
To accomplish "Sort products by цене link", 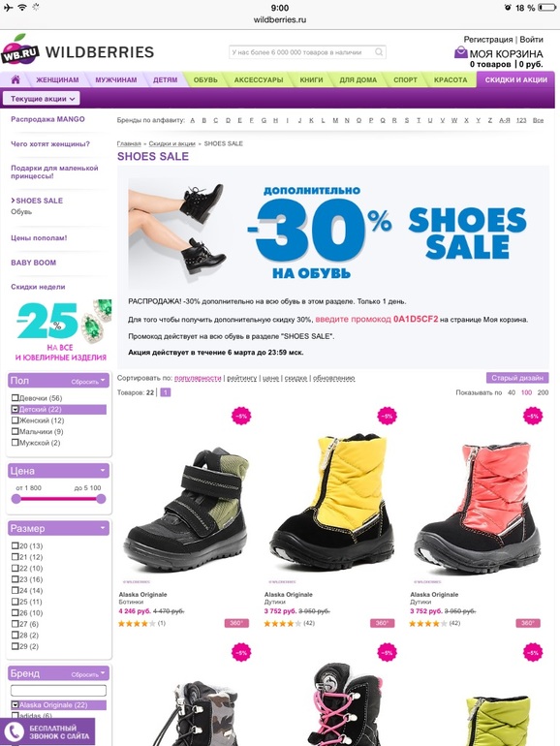I will click(x=270, y=378).
